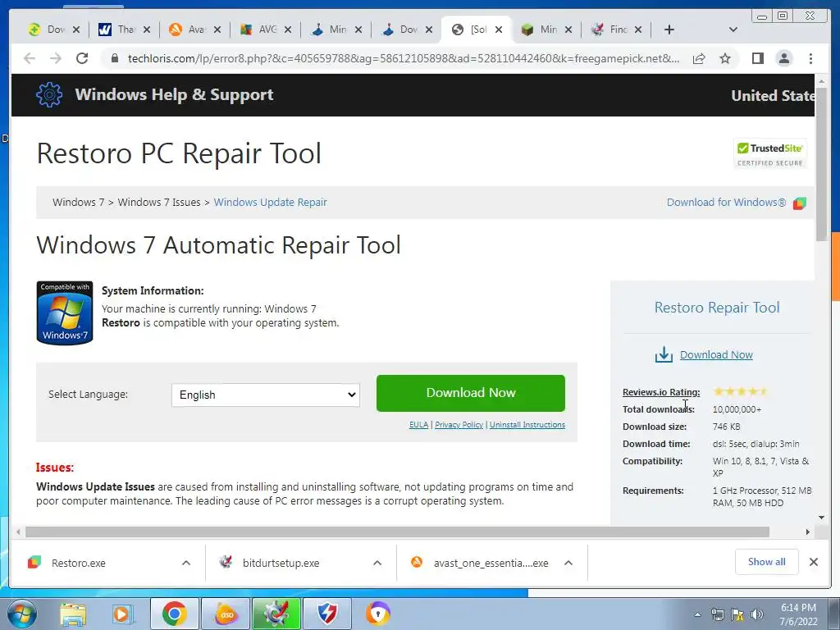
Task: Expand options chevron for Restoro.exe
Action: click(186, 563)
